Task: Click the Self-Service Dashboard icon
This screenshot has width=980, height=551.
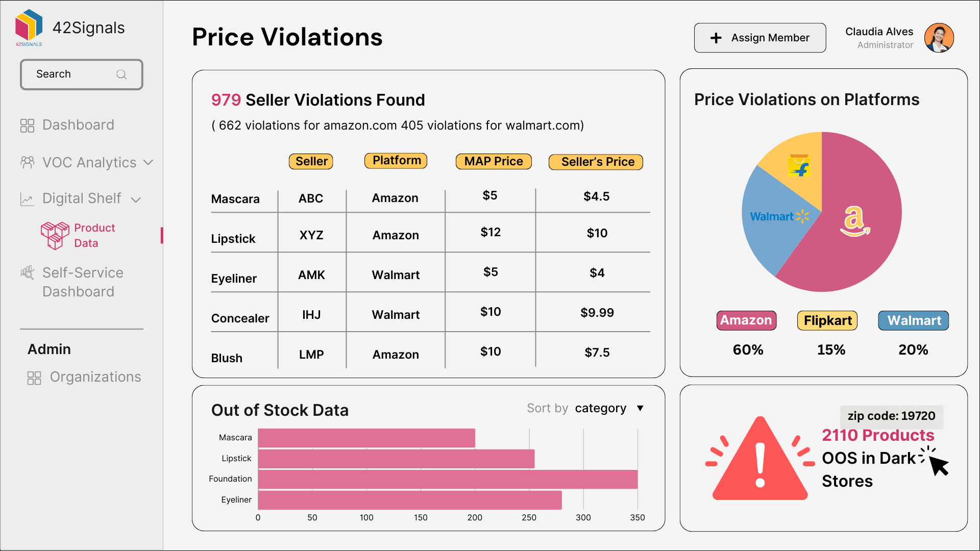Action: (x=28, y=273)
